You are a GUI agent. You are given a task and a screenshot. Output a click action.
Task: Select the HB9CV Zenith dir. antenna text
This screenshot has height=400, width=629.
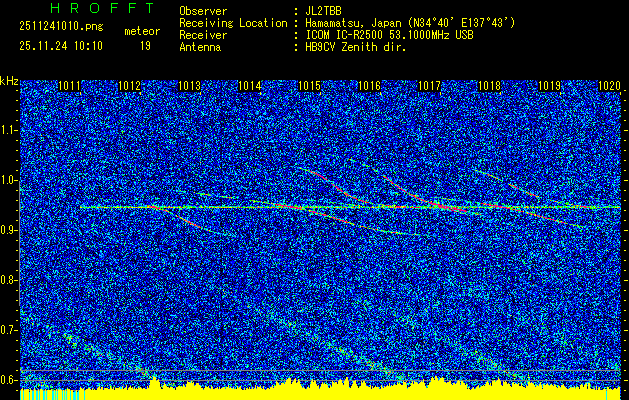(350, 46)
